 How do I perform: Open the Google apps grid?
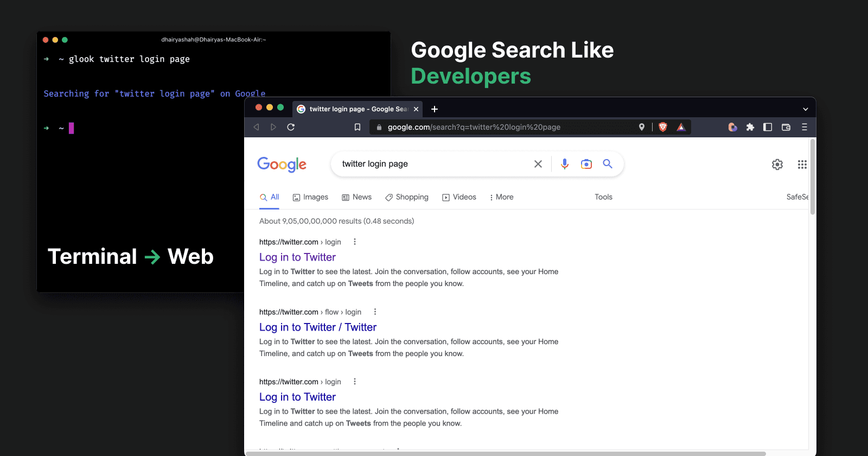[802, 164]
